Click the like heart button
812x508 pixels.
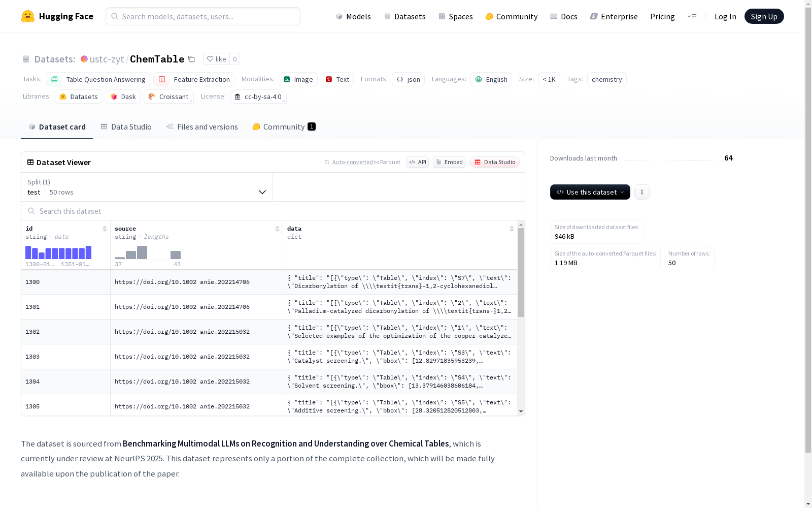point(216,59)
